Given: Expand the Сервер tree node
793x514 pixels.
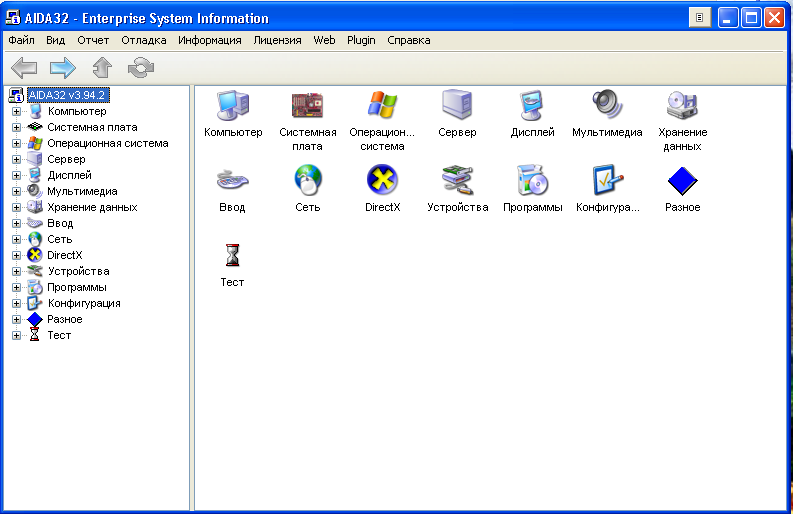Looking at the screenshot, I should pyautogui.click(x=16, y=159).
